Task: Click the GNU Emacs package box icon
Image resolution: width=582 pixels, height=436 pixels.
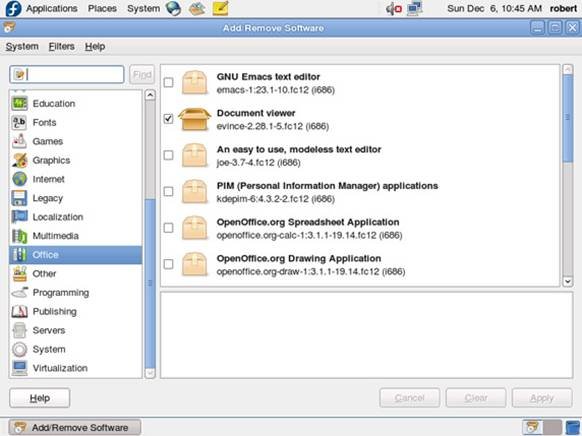Action: [x=194, y=82]
